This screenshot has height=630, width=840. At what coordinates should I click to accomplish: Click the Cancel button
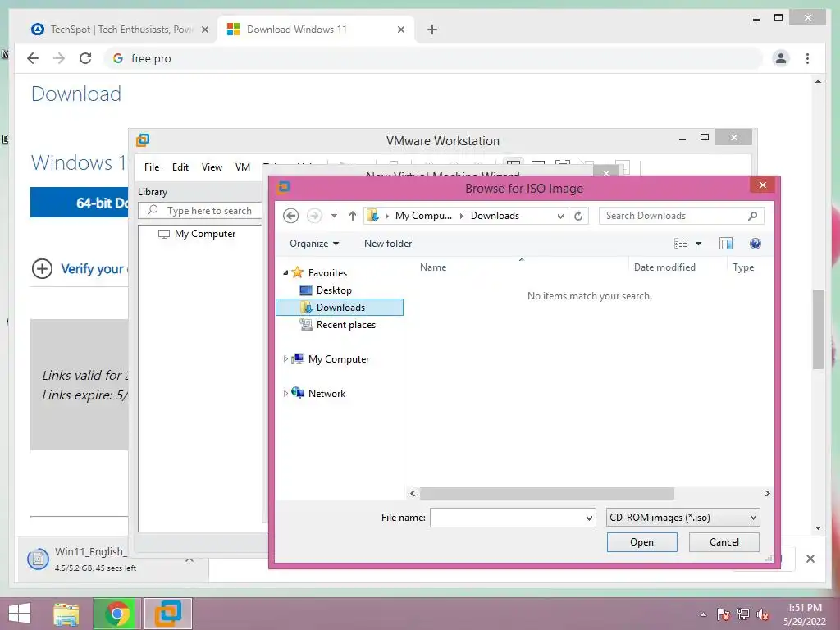(724, 542)
